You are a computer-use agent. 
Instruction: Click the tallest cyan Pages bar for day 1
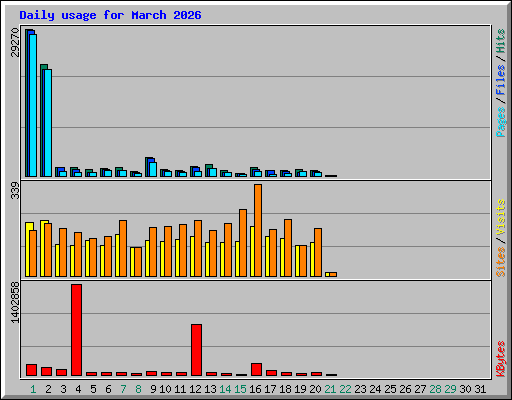click(33, 105)
